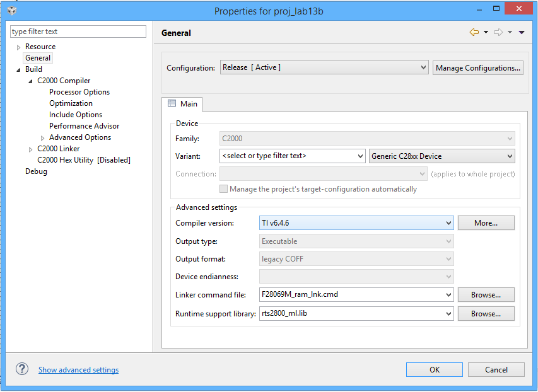The image size is (538, 392).
Task: Collapse the Build tree node
Action: pos(18,69)
